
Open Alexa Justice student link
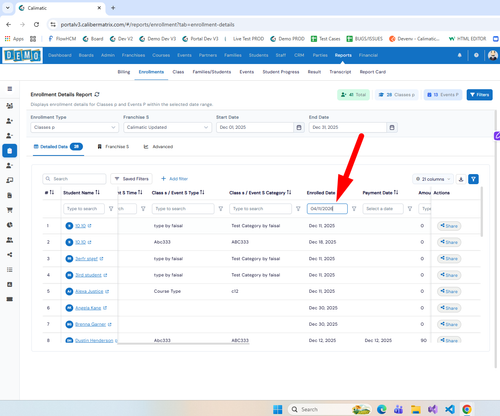tap(89, 291)
